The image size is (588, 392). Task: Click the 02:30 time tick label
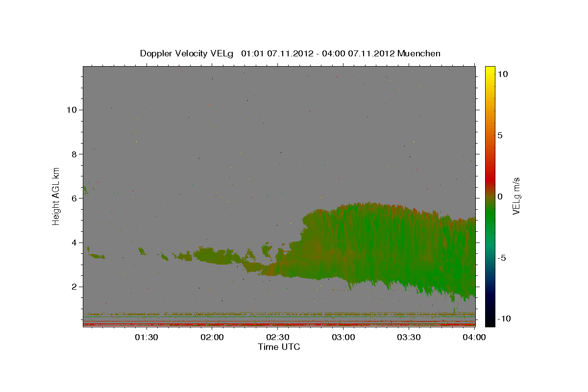[x=278, y=337]
